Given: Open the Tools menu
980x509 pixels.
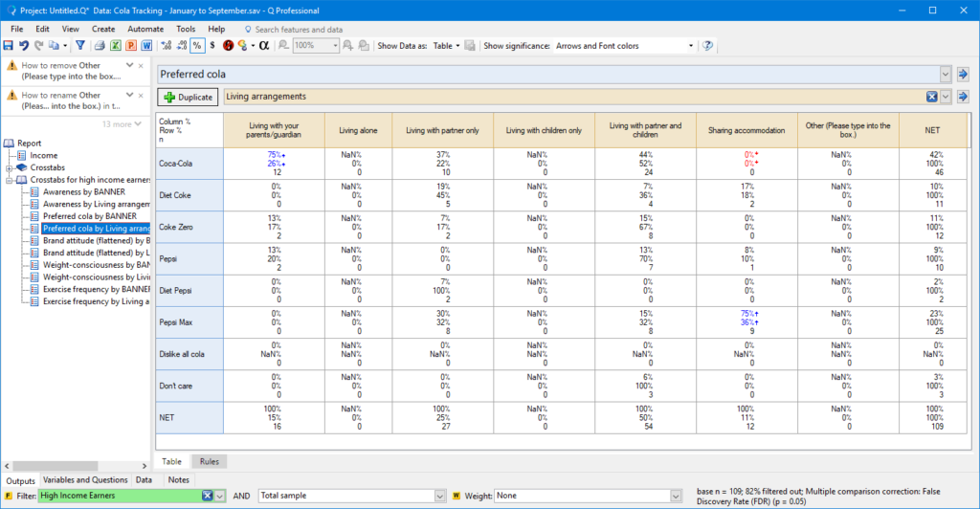Looking at the screenshot, I should tap(186, 30).
